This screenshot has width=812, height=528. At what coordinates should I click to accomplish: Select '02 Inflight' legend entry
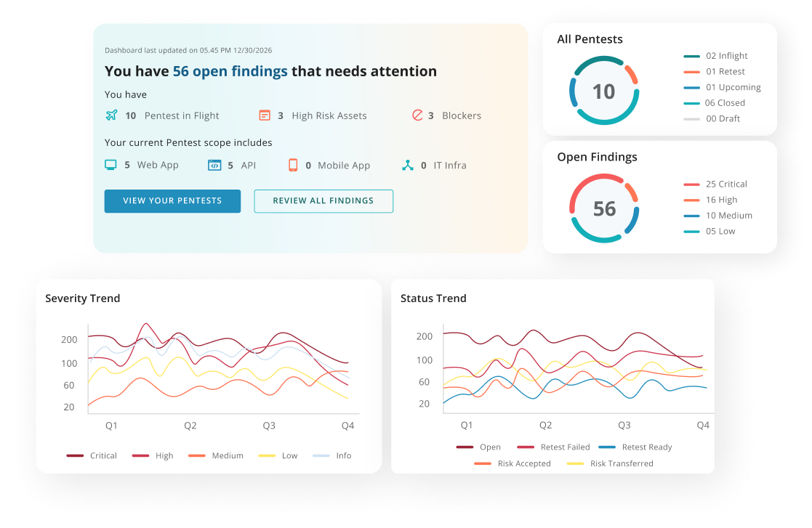715,56
